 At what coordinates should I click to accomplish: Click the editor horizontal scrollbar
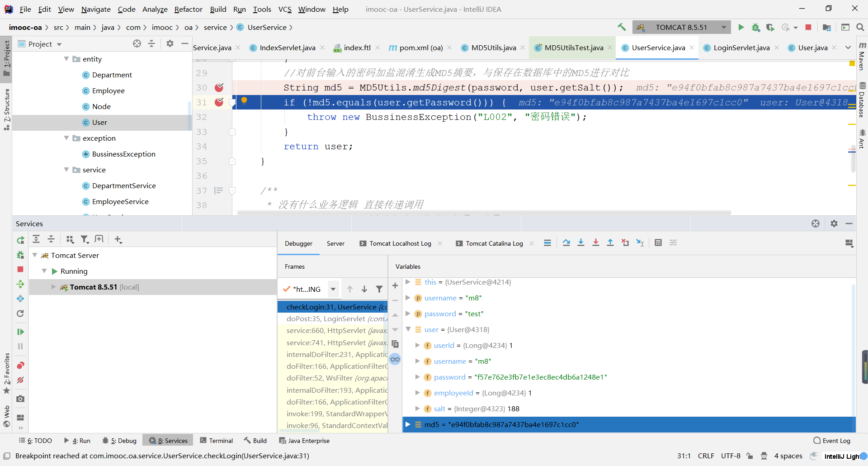[484, 212]
